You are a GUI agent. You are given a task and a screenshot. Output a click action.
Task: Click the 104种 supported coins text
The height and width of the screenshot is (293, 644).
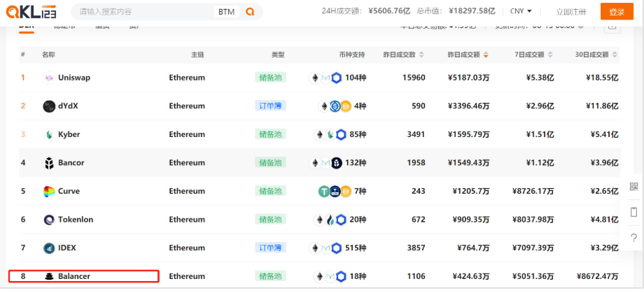point(356,78)
